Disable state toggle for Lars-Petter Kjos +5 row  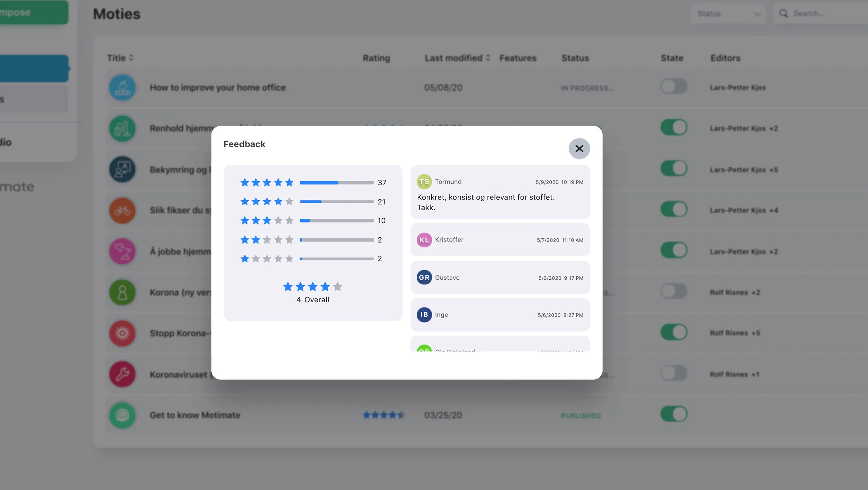pos(674,169)
